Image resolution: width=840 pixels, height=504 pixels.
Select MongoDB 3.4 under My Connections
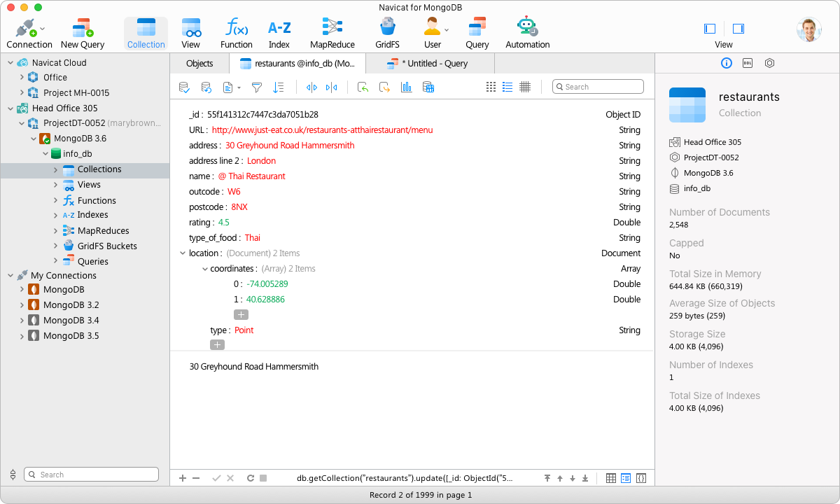[71, 321]
